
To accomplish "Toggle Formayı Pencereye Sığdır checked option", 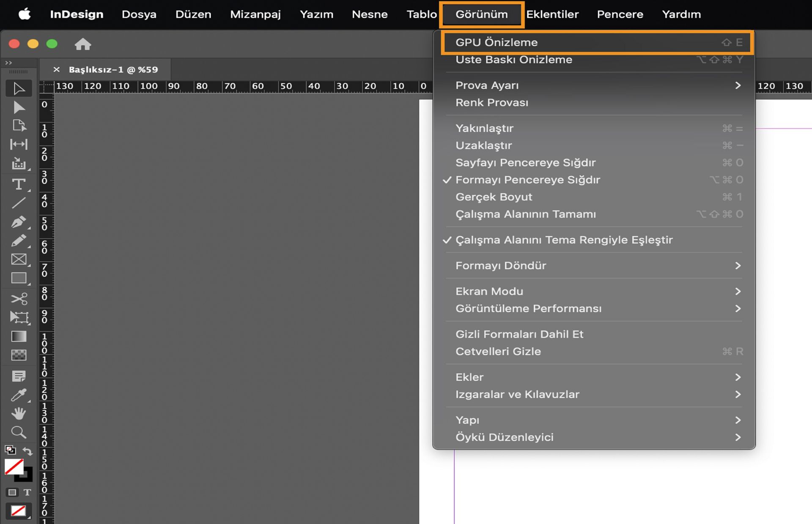I will click(527, 180).
